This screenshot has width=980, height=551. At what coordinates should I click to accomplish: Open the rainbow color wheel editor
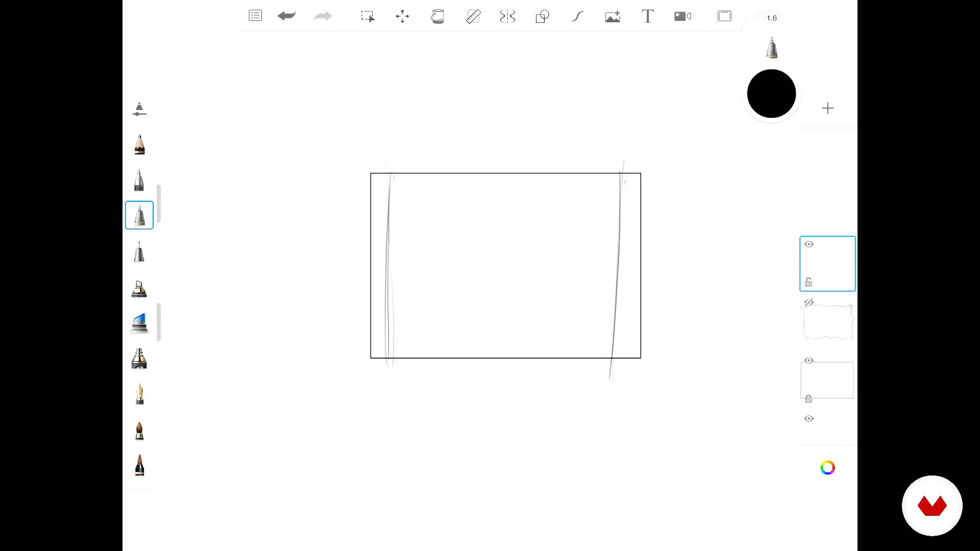click(x=827, y=467)
